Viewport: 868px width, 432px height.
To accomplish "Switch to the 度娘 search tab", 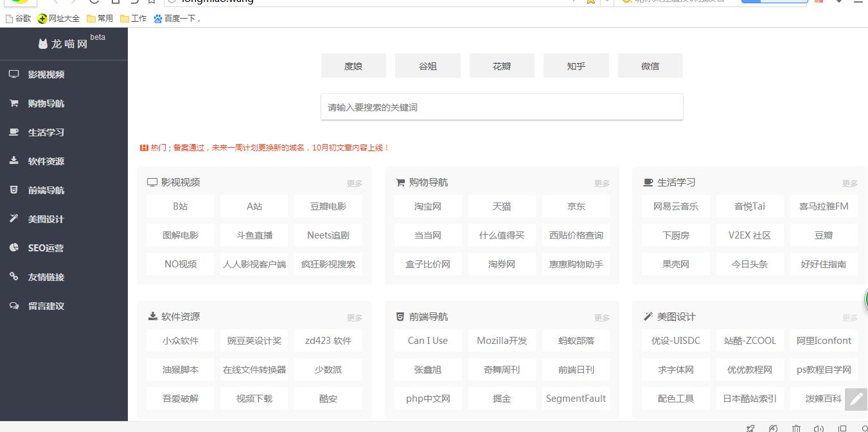I will 353,65.
